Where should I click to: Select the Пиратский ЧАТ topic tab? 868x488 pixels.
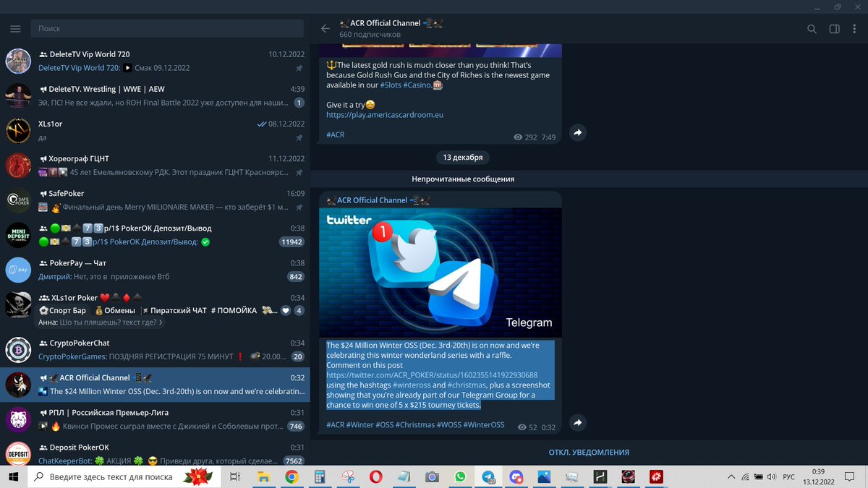174,310
